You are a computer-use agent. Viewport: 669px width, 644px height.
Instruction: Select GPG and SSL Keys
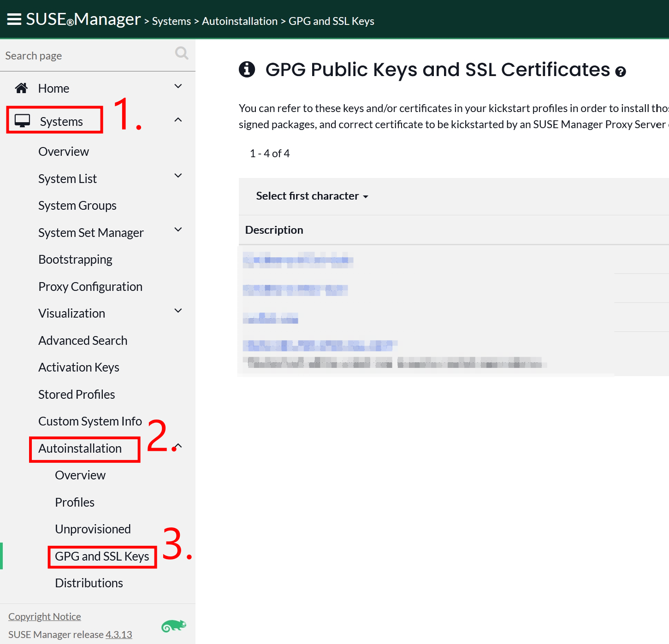(x=102, y=556)
